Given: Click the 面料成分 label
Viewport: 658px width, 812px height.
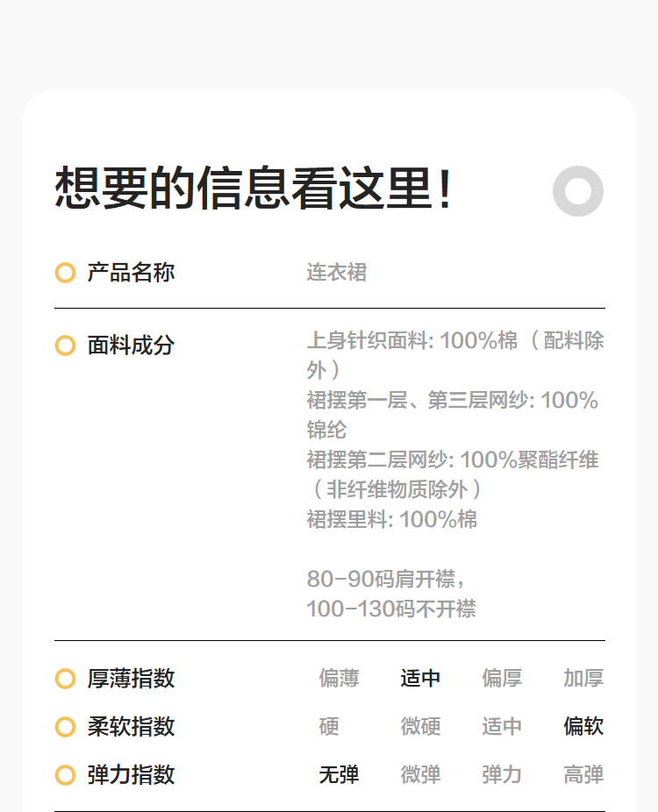Looking at the screenshot, I should [x=131, y=345].
